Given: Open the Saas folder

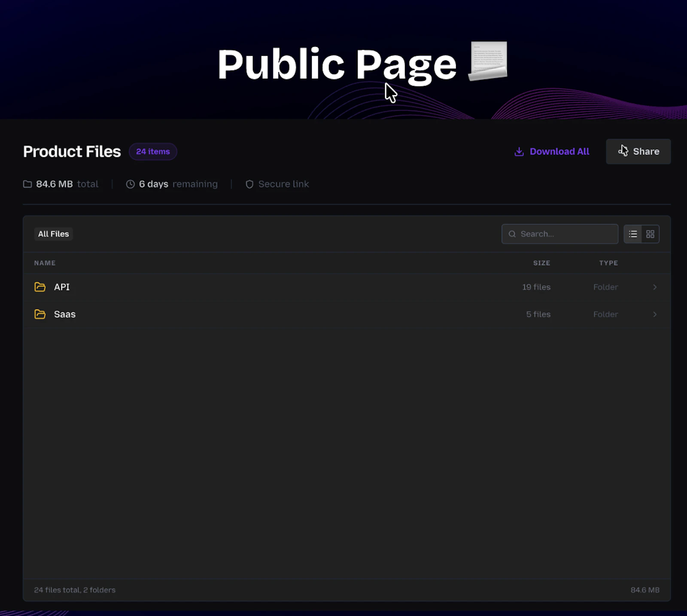Looking at the screenshot, I should point(64,314).
